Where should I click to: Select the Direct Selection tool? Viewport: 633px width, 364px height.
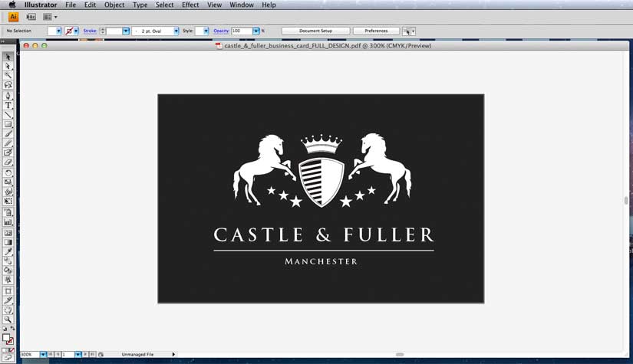8,66
